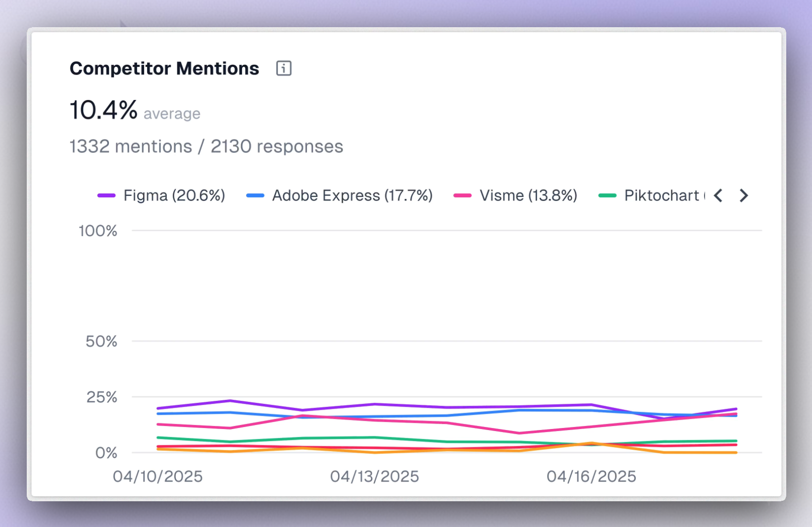This screenshot has height=527, width=812.
Task: Click the 10.4% average value
Action: (103, 110)
